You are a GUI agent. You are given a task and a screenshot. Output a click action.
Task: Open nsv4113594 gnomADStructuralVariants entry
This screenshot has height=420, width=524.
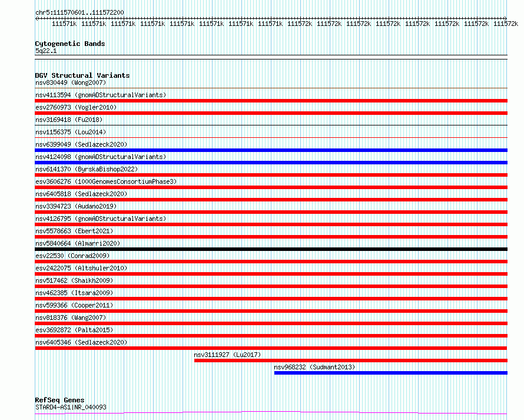coord(101,95)
